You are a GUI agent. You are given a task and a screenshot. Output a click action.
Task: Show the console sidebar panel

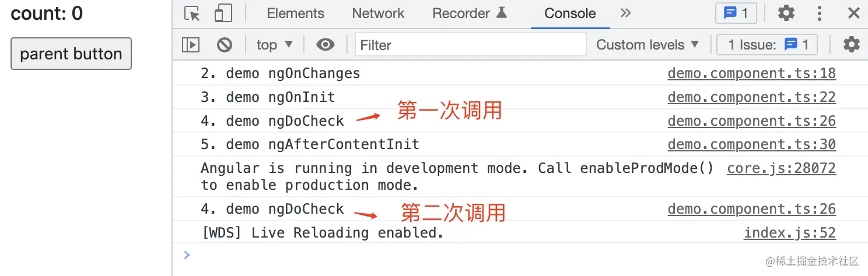(x=191, y=45)
